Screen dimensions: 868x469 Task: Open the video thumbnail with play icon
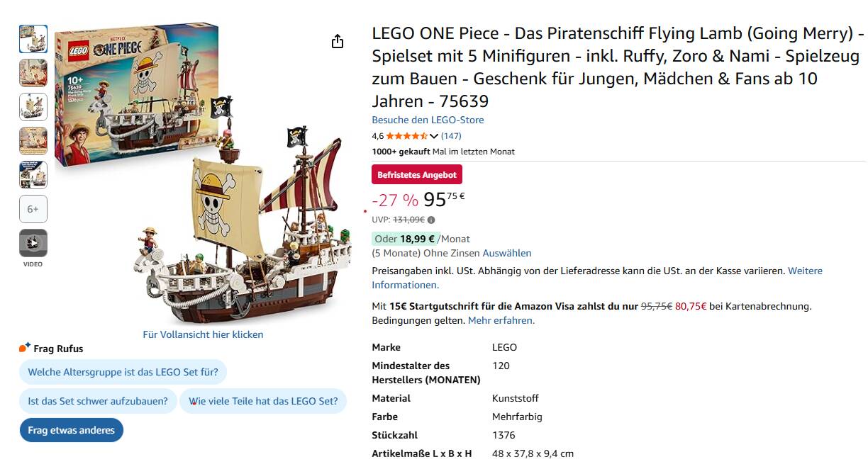click(33, 243)
